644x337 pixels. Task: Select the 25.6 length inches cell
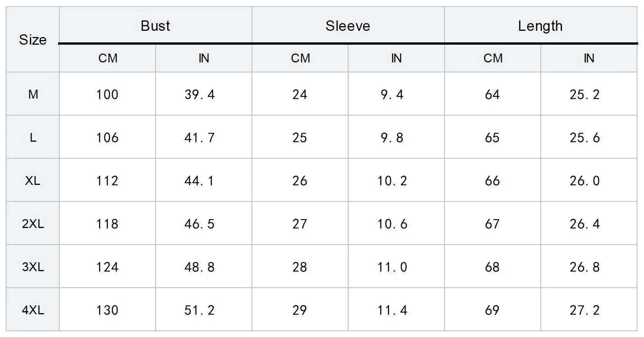tap(585, 137)
